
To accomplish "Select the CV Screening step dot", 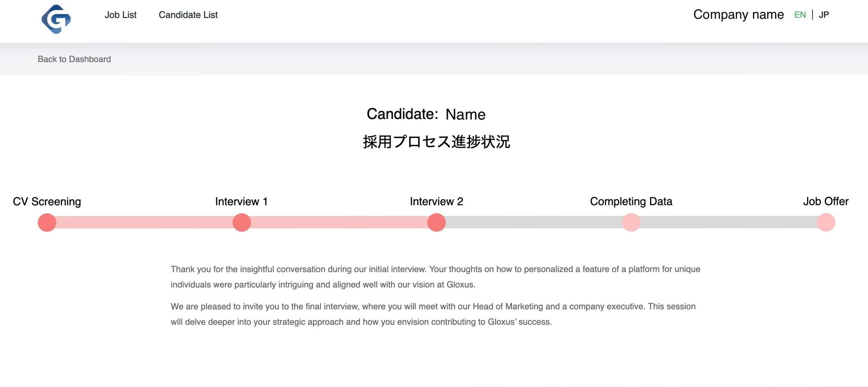I will (47, 222).
